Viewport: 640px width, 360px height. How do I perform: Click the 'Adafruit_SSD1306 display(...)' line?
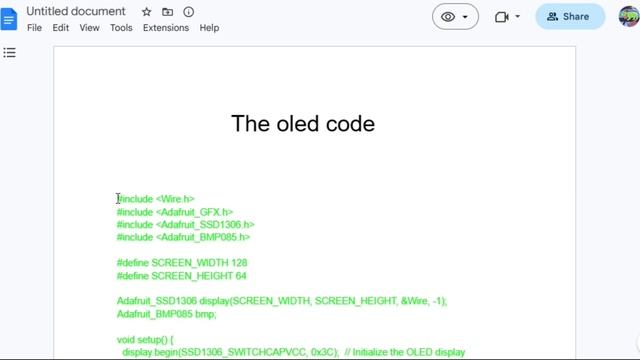click(x=282, y=301)
